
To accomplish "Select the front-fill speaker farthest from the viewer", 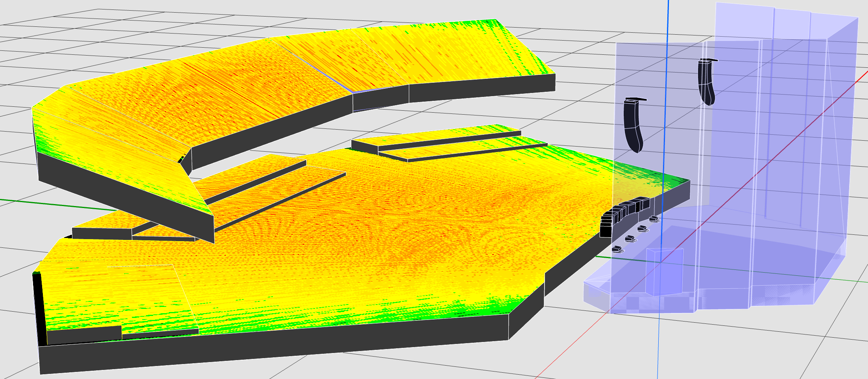I will (x=654, y=219).
